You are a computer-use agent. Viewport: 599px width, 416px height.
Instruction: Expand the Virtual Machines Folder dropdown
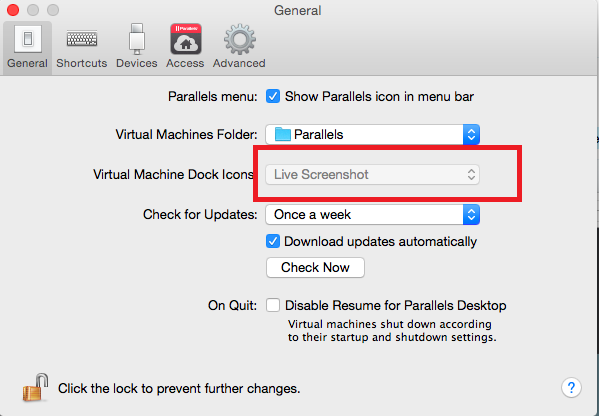point(372,134)
